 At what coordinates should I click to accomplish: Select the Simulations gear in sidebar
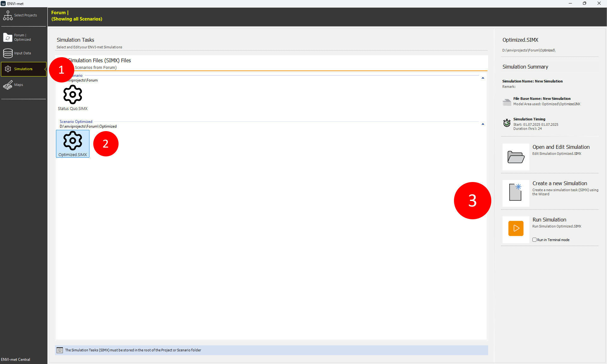[x=8, y=69]
